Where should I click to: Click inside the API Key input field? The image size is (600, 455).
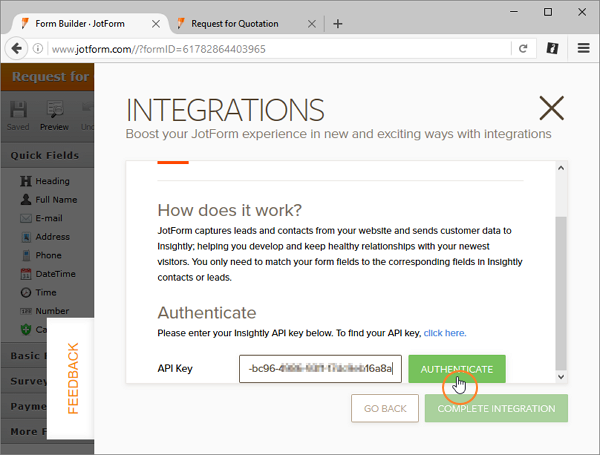coord(320,369)
